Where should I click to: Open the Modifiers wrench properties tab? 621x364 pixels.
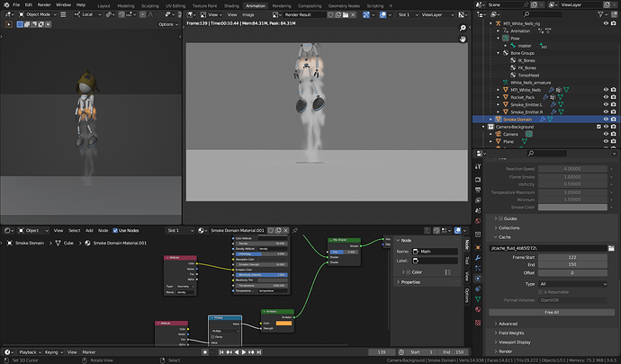[478, 258]
